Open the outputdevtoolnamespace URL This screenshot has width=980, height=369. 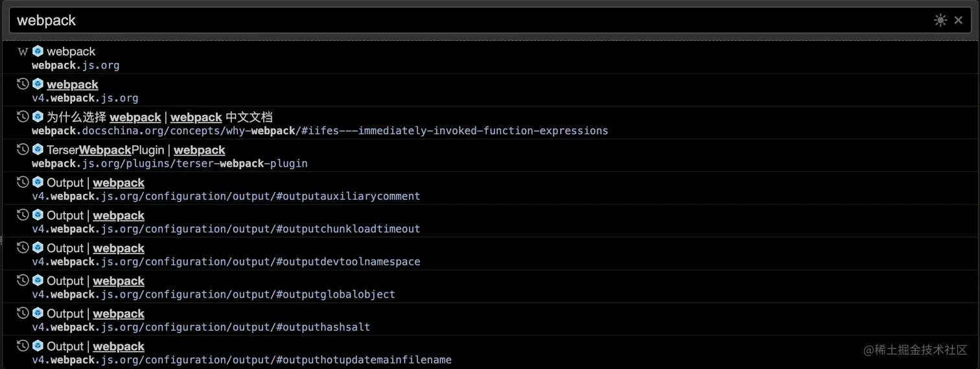click(226, 262)
